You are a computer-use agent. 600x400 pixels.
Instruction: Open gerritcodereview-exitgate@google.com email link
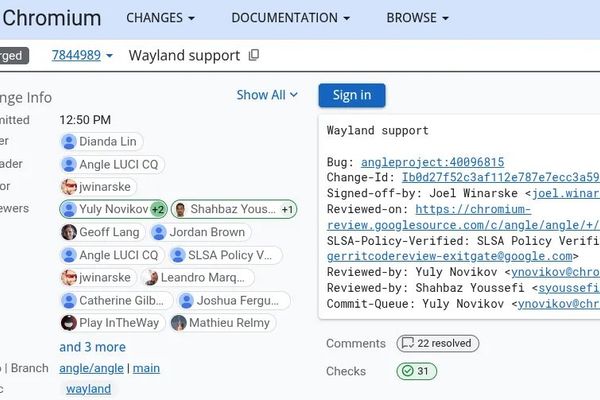point(450,256)
